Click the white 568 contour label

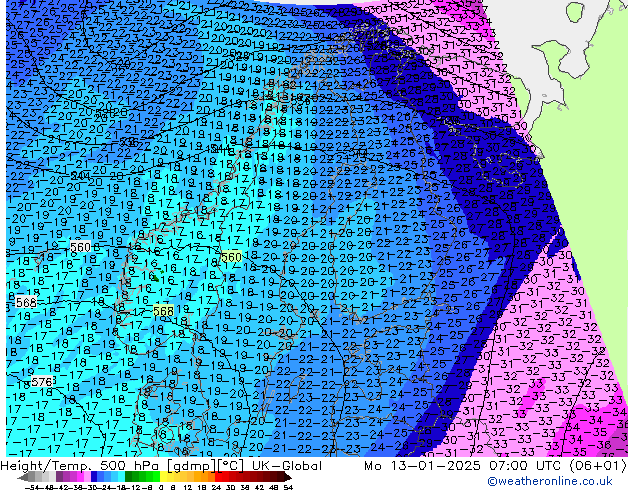tap(26, 302)
